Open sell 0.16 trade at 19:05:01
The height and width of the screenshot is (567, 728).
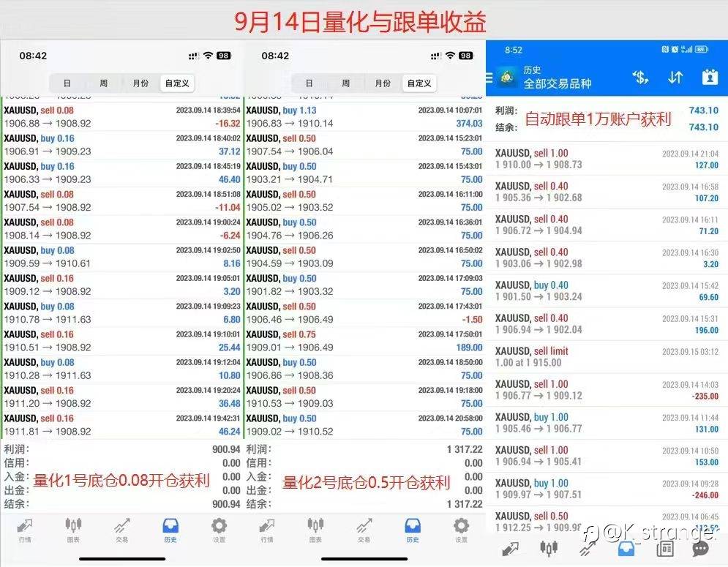(x=122, y=285)
